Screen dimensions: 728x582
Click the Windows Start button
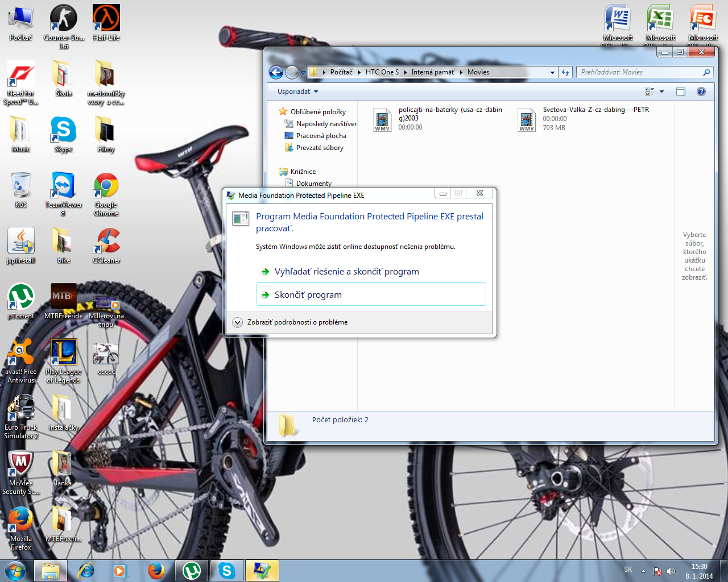15,570
